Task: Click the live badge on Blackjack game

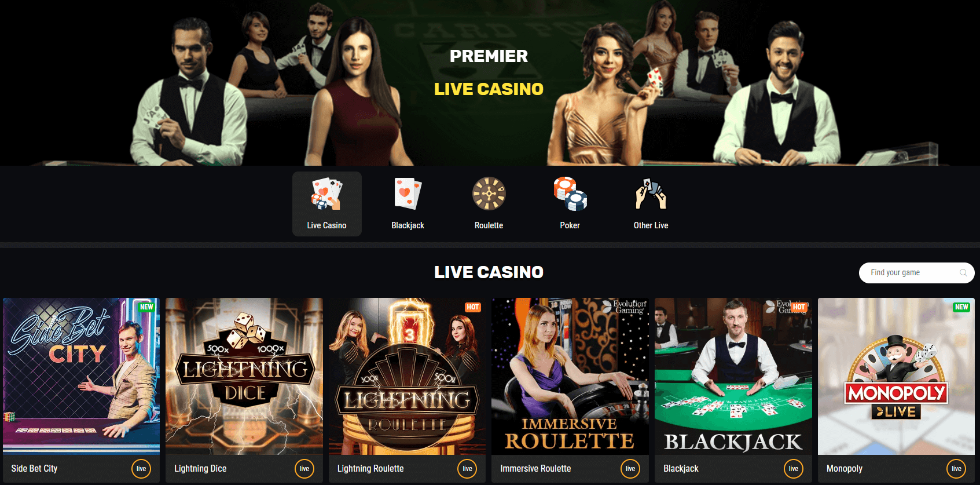Action: (794, 469)
